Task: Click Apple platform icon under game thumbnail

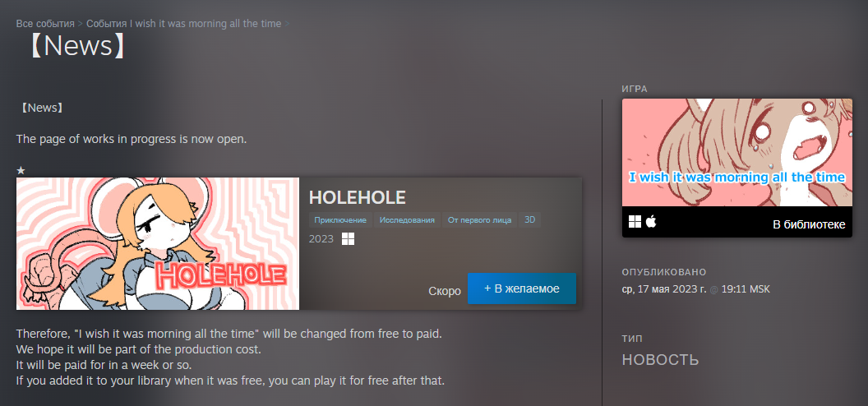Action: coord(651,222)
